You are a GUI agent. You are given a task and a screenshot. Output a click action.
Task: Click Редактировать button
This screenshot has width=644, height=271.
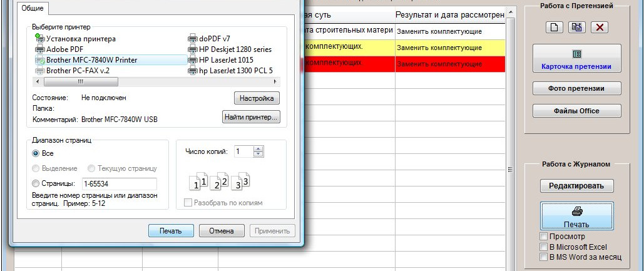pos(577,186)
